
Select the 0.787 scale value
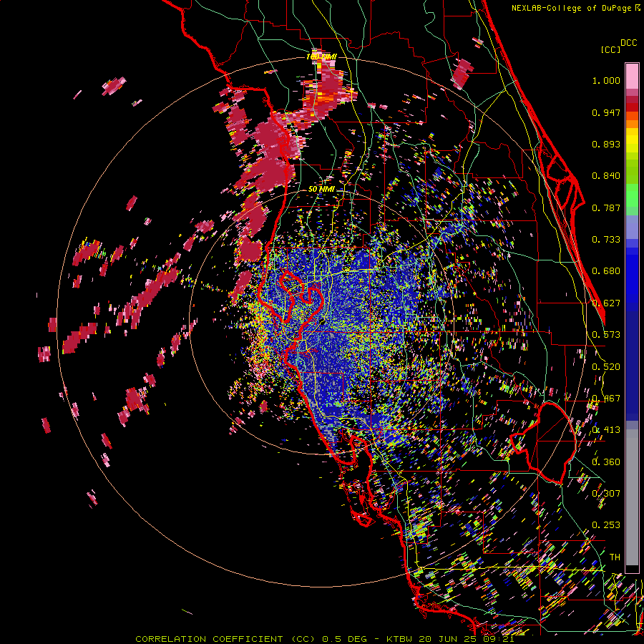click(606, 208)
